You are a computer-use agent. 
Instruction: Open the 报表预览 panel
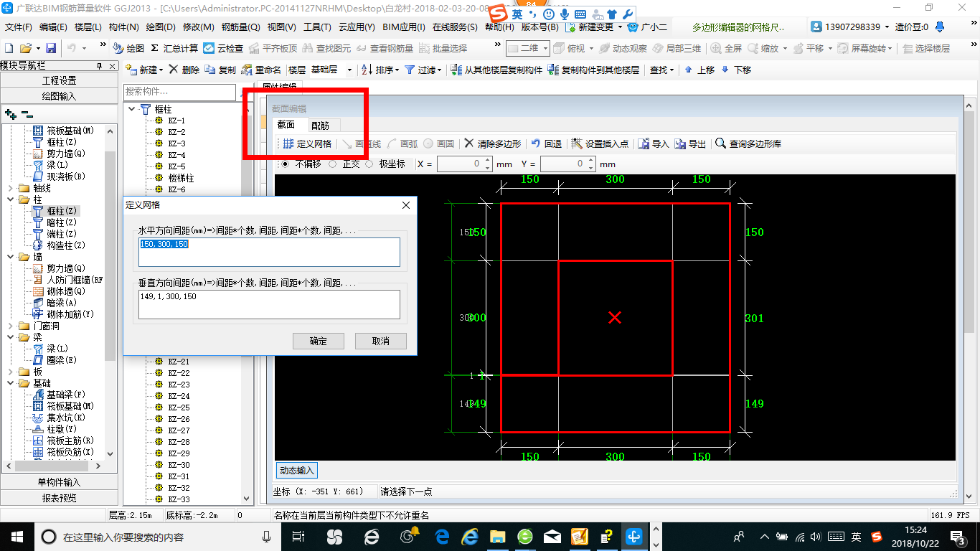(x=59, y=498)
